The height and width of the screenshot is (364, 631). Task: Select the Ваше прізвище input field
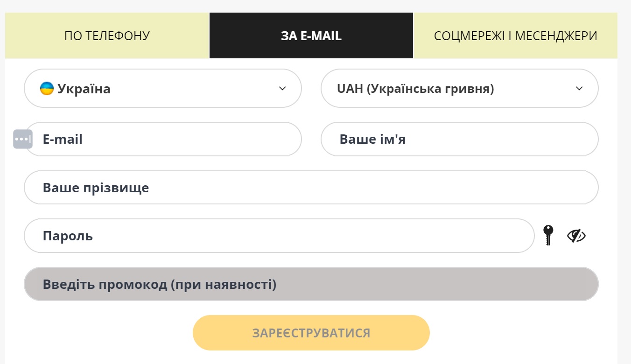pyautogui.click(x=311, y=188)
